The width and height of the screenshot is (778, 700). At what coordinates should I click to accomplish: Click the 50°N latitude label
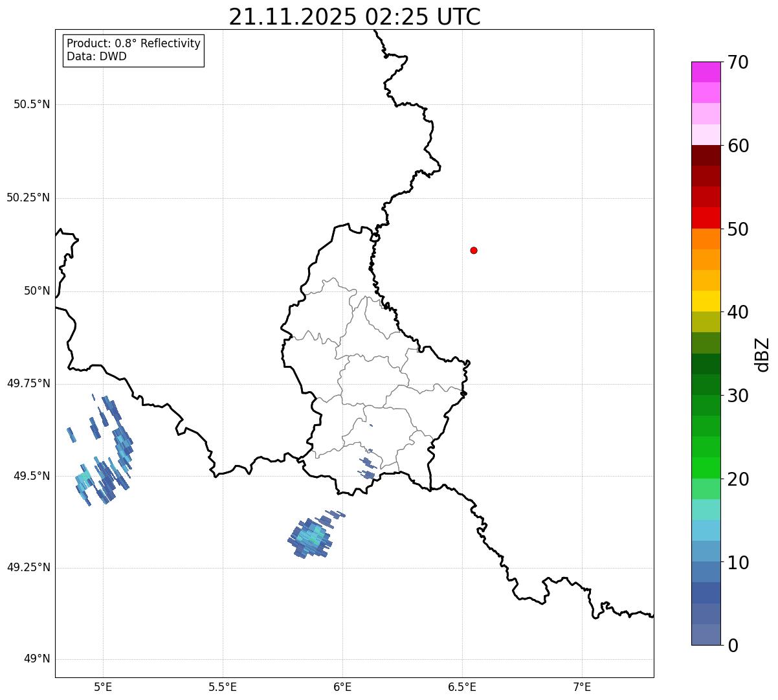(x=37, y=291)
